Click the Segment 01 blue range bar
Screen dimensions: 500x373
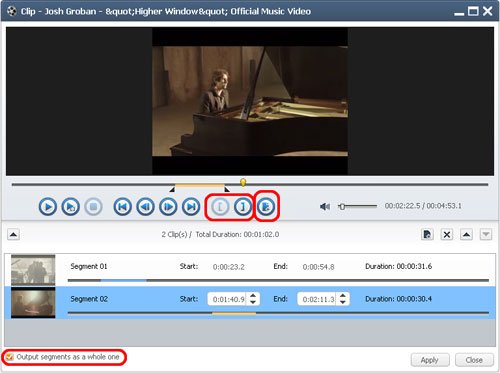click(x=124, y=281)
